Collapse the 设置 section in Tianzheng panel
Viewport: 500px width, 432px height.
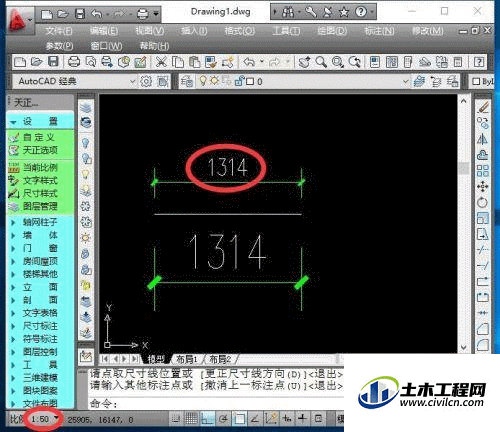point(13,122)
